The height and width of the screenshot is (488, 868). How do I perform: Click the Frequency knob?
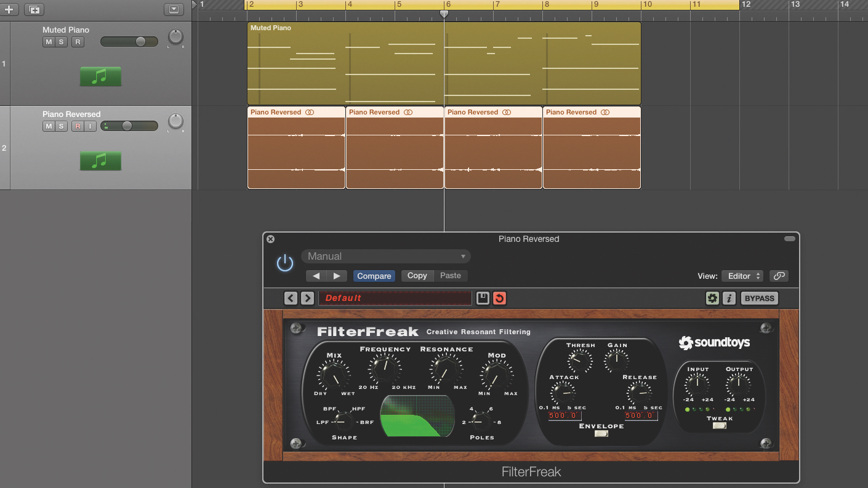384,369
